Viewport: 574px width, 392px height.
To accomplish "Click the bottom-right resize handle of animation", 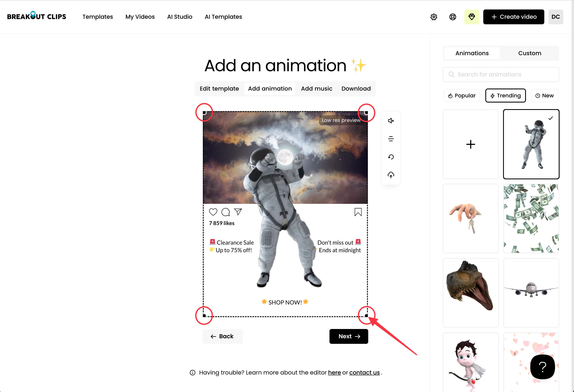I will pyautogui.click(x=366, y=316).
